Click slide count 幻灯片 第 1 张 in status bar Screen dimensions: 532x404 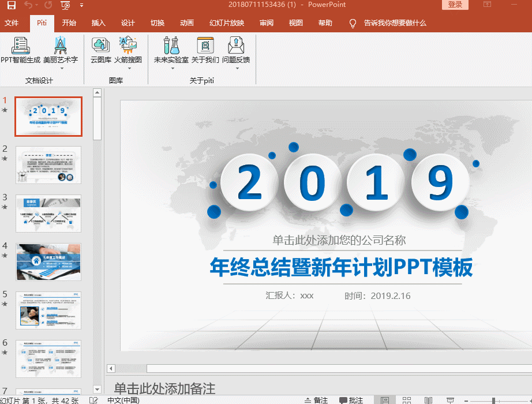(39, 401)
